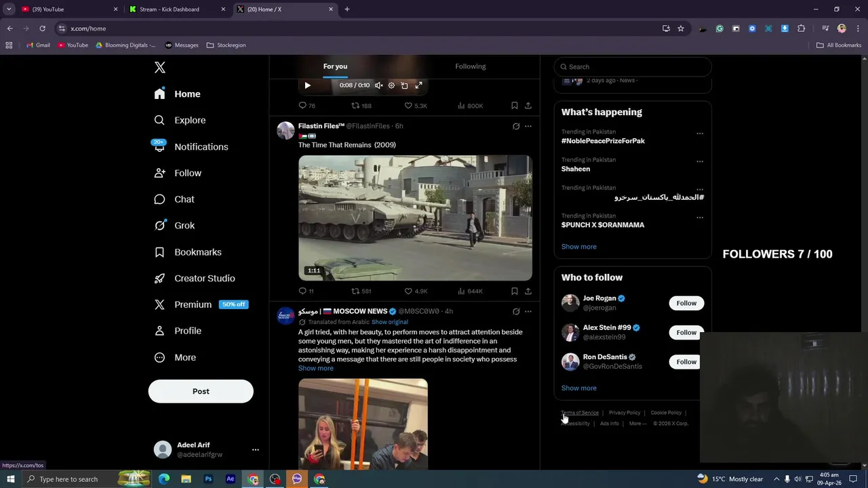Open video settings gear in player
Viewport: 868px width, 488px height.
[x=391, y=85]
